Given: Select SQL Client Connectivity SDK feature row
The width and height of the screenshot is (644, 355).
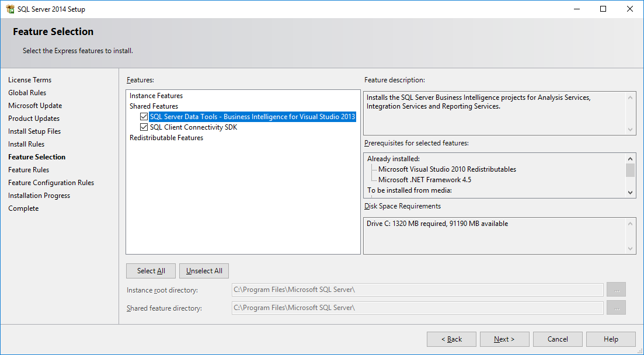Looking at the screenshot, I should pos(193,127).
